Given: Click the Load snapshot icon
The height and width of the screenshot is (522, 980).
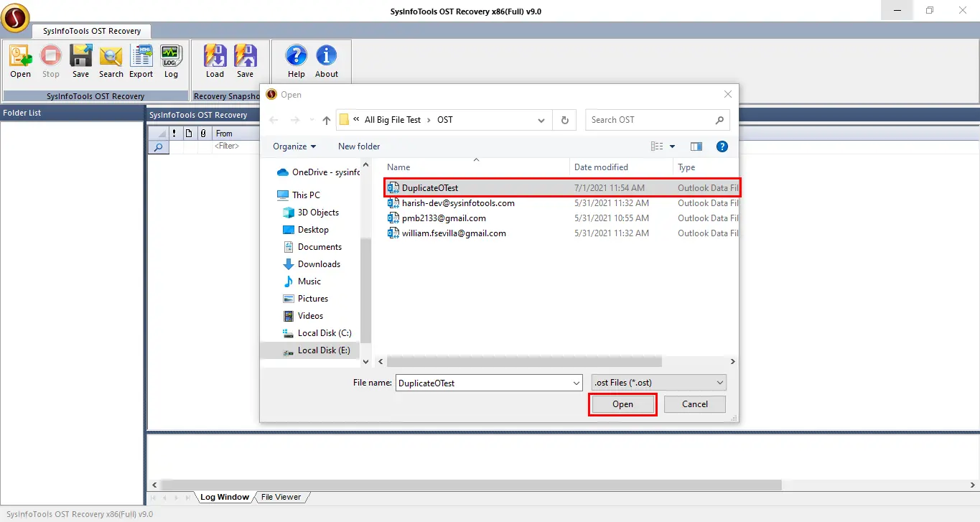Looking at the screenshot, I should point(215,61).
